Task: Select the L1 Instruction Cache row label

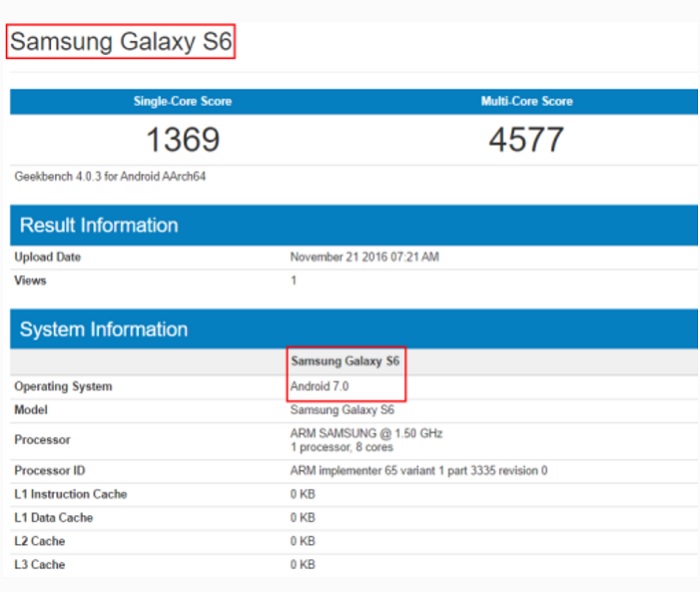Action: 70,494
